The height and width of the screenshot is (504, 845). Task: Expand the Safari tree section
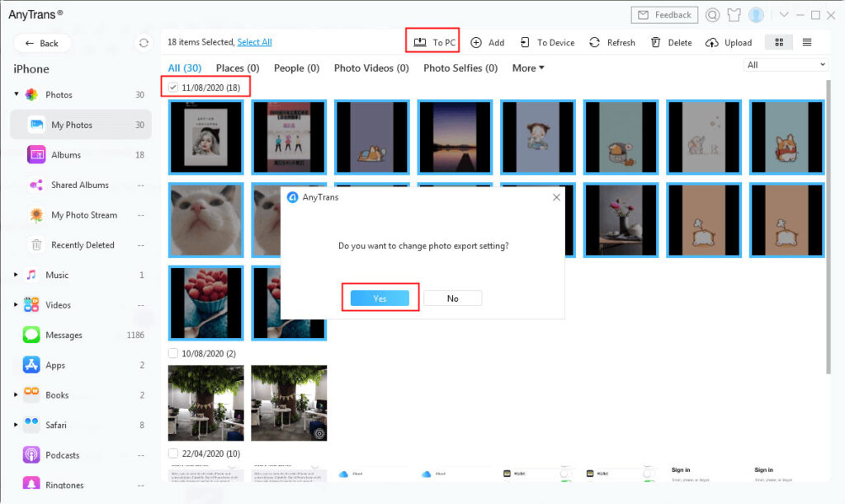[x=16, y=425]
